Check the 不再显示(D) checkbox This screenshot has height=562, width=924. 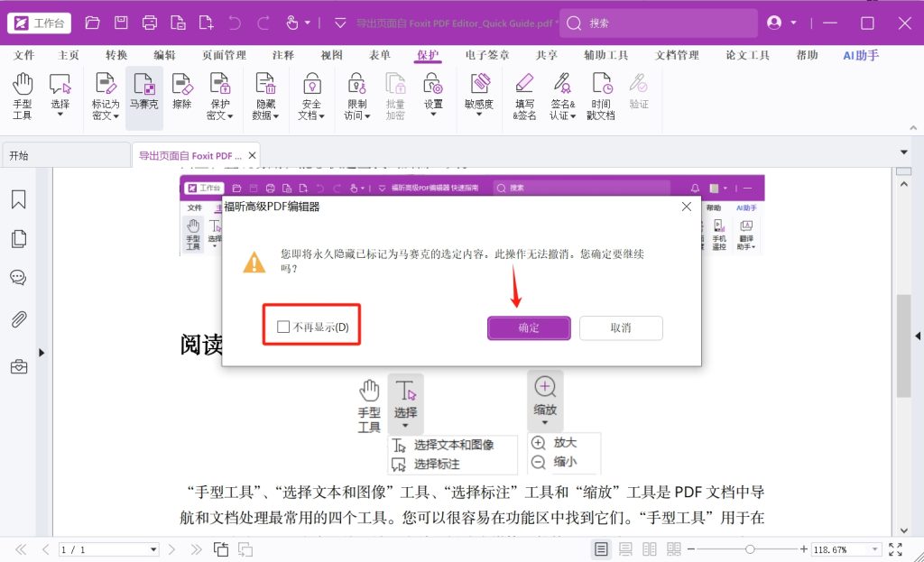(x=284, y=327)
